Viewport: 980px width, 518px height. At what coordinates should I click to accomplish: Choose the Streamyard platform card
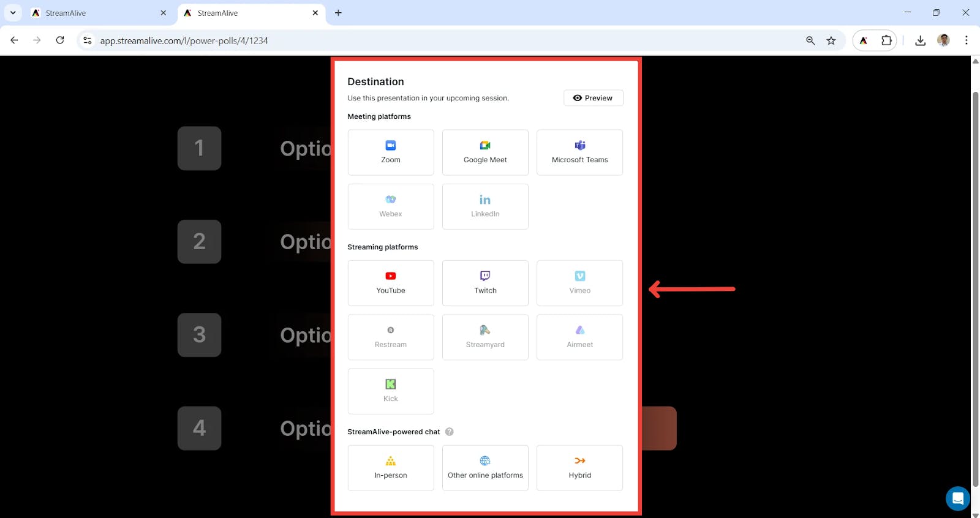click(x=485, y=337)
